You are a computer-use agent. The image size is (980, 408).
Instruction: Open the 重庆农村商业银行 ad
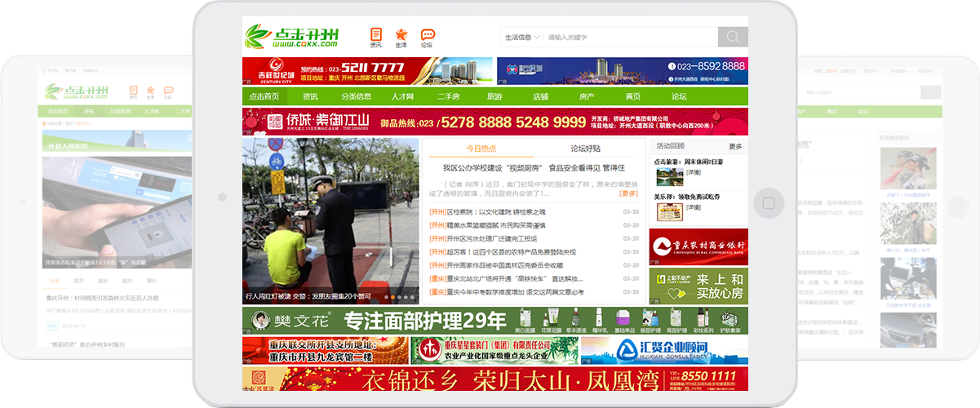(698, 246)
